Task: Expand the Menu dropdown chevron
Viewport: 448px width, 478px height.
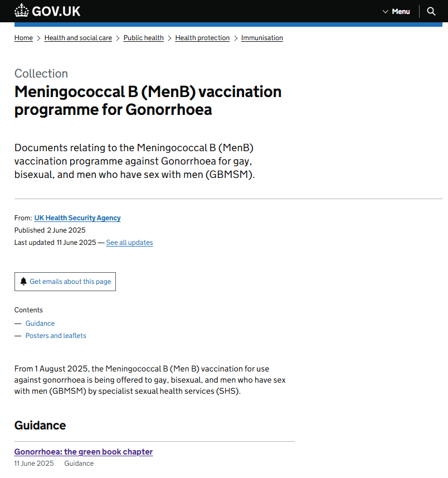Action: click(x=385, y=12)
